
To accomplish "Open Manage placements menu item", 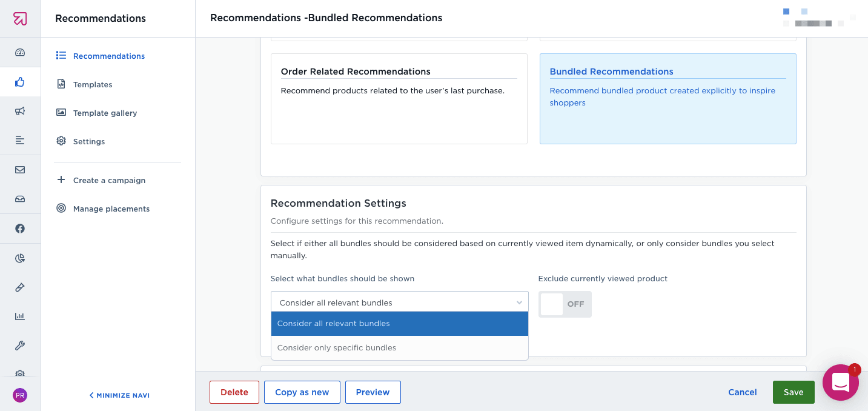I will 111,209.
